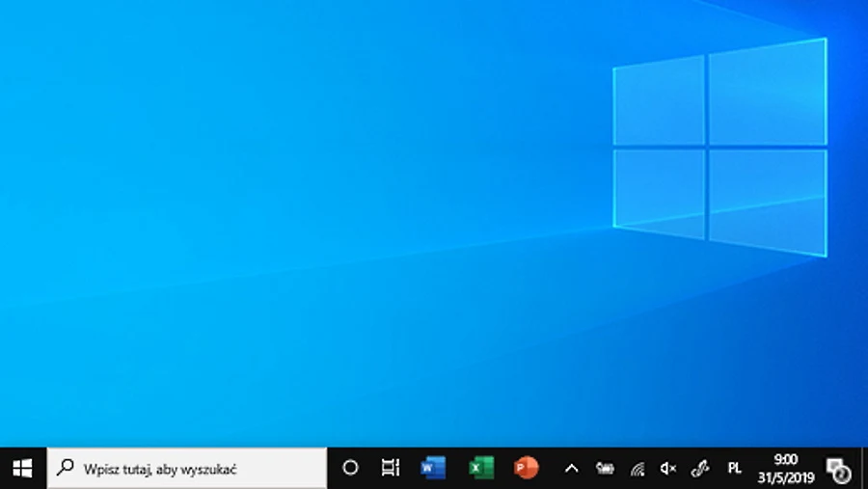Screen dimensions: 868x489
Task: Open the Windows Start menu
Action: pos(22,468)
